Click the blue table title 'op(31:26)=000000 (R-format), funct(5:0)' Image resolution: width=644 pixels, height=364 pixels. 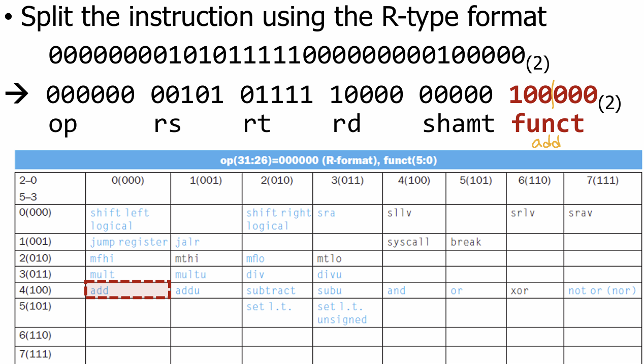(x=329, y=160)
